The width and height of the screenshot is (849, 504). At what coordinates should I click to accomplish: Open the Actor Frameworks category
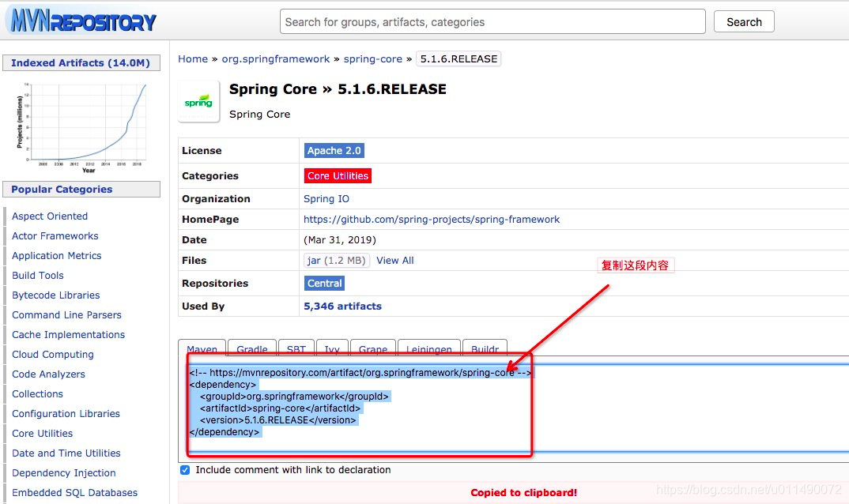click(55, 236)
